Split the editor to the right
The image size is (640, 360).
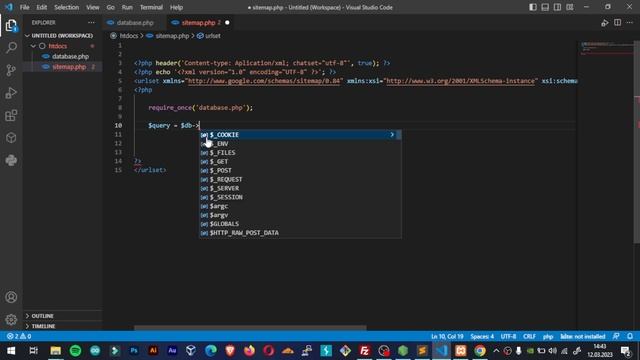618,23
